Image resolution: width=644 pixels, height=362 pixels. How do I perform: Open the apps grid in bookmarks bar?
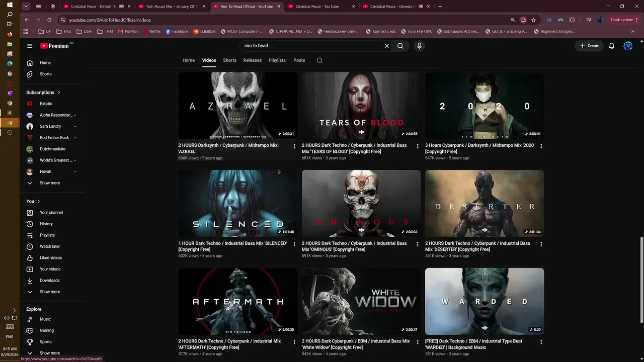tap(26, 31)
